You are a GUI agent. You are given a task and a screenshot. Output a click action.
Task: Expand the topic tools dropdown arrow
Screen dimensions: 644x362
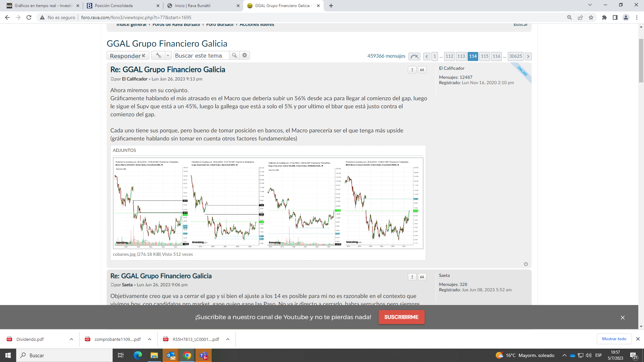[168, 55]
